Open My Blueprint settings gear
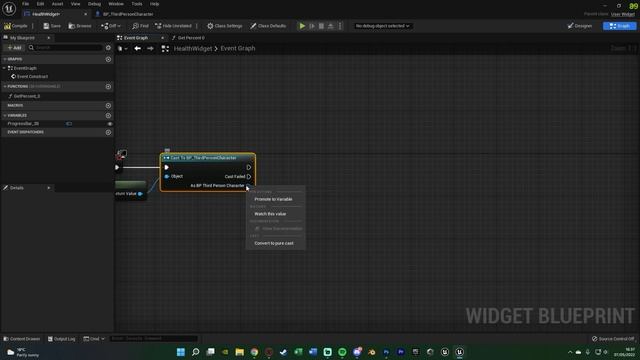640x360 pixels. click(x=108, y=48)
